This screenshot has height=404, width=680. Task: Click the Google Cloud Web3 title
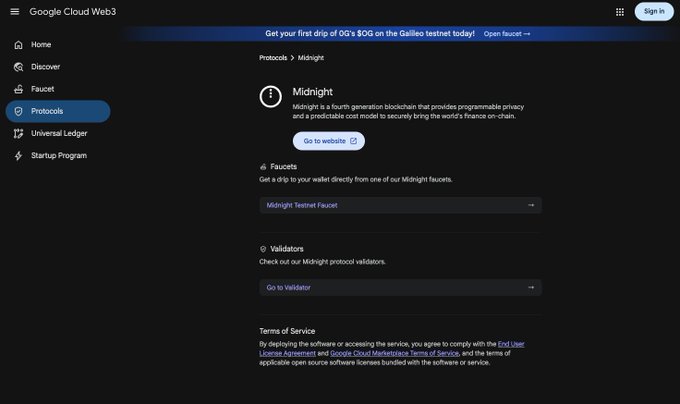(73, 12)
